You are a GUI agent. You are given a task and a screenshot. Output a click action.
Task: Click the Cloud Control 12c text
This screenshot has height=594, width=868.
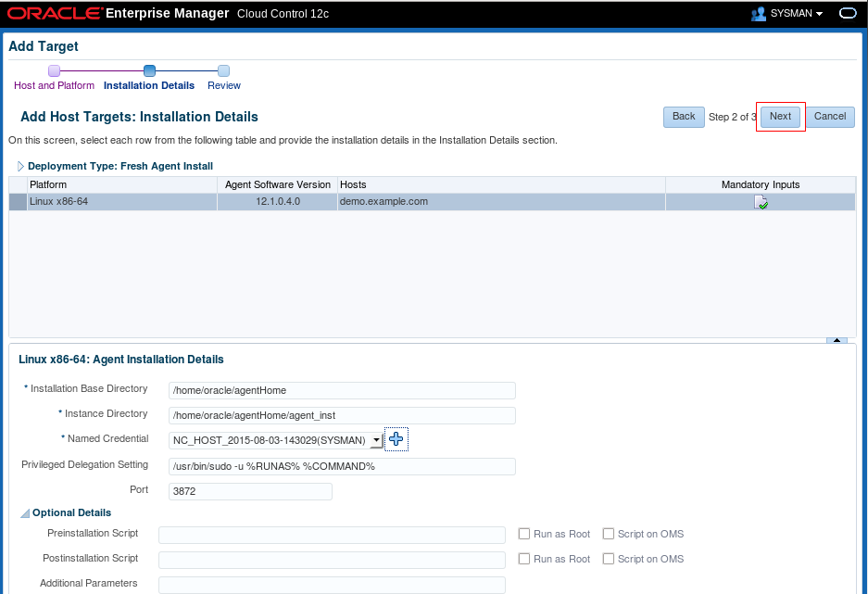coord(283,14)
